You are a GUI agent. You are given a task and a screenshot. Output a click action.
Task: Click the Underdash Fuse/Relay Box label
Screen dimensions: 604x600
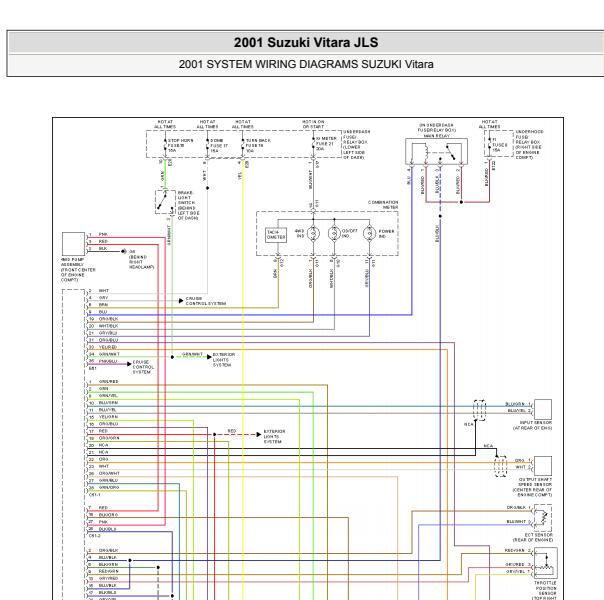[356, 144]
